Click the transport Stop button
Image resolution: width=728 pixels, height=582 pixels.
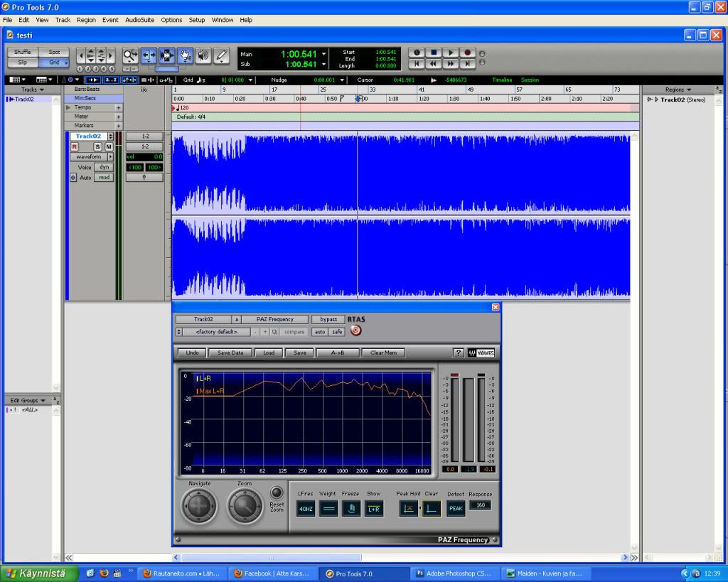(x=434, y=53)
